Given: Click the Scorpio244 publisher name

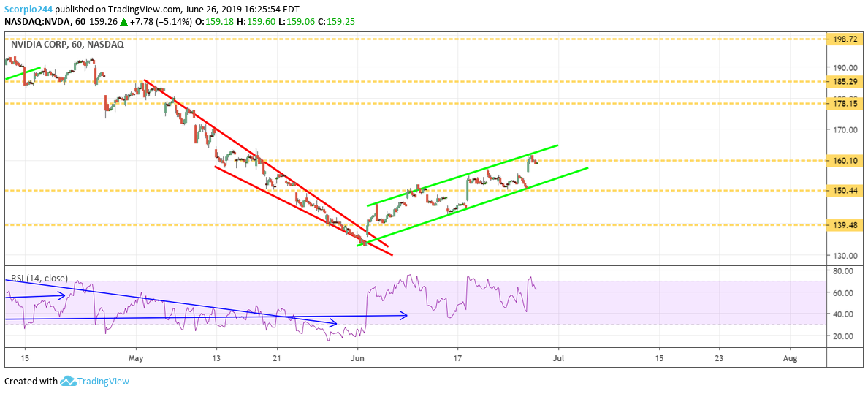Looking at the screenshot, I should tap(28, 10).
